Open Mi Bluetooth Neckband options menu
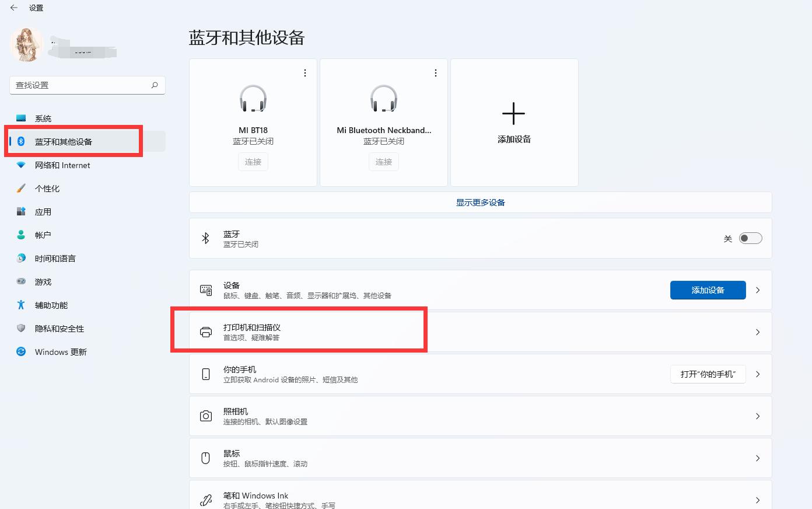The image size is (812, 509). point(435,72)
